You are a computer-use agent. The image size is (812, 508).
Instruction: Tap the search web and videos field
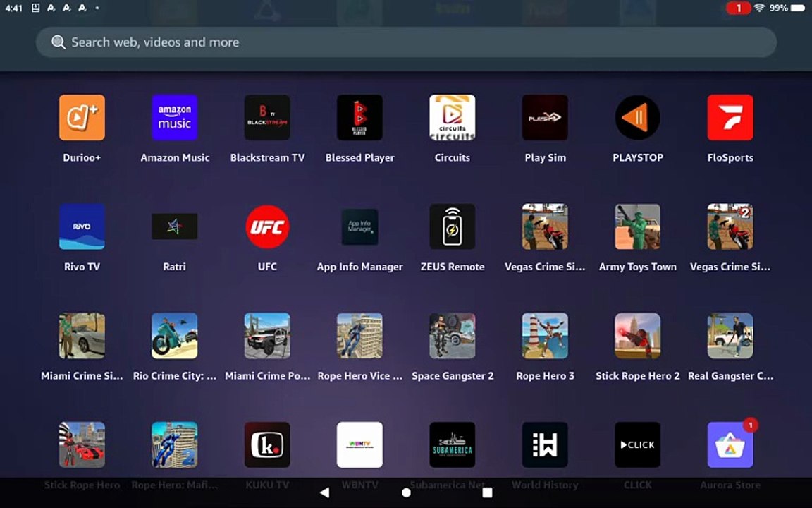(x=406, y=42)
